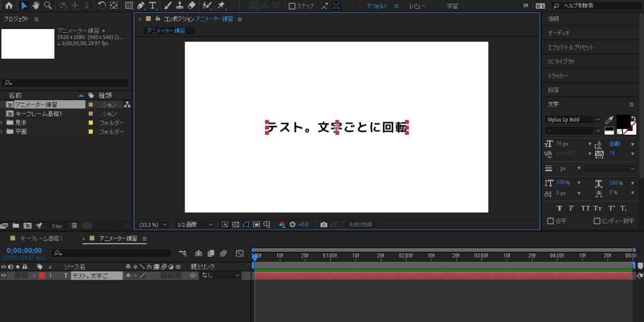Open the 文字 panel menu icon
Image resolution: width=644 pixels, height=322 pixels.
pos(632,104)
